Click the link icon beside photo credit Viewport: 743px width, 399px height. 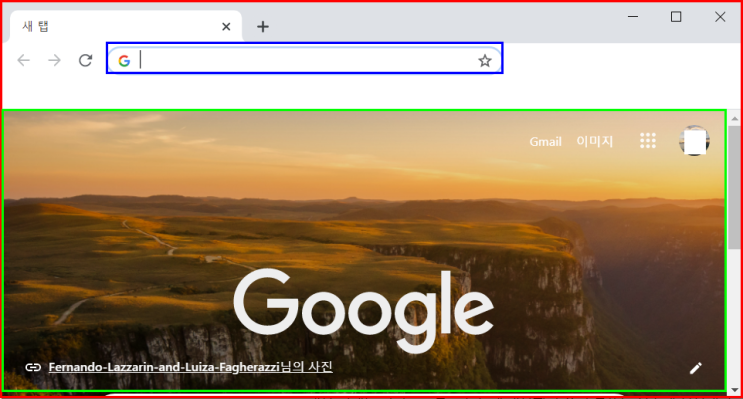click(33, 367)
